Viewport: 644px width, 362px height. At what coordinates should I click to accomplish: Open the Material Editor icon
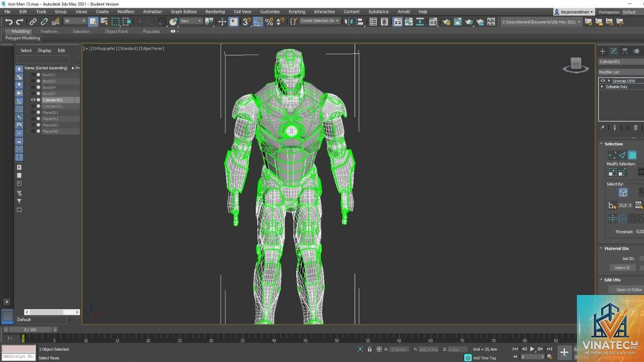click(433, 21)
